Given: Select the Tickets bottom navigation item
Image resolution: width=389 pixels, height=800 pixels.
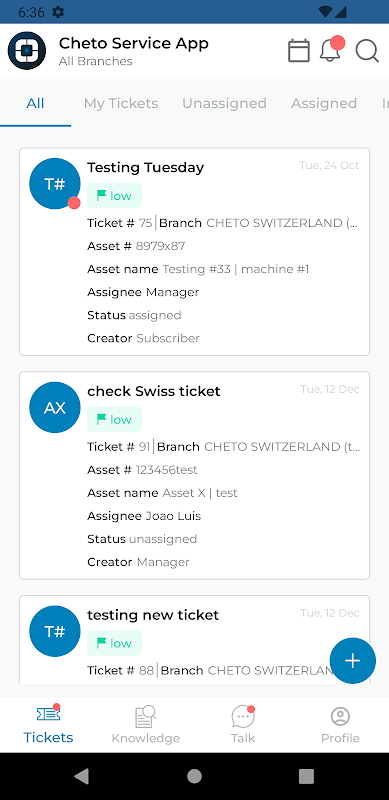Looking at the screenshot, I should 48,725.
